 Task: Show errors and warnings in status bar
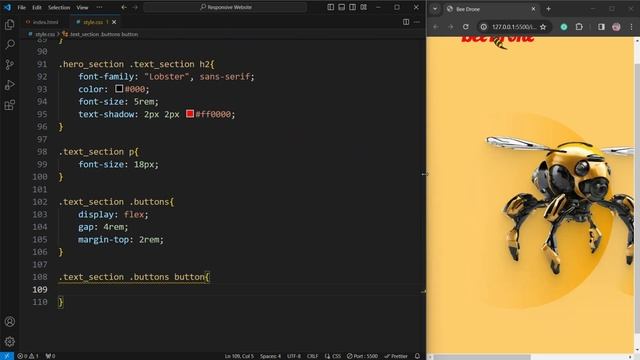click(x=28, y=356)
